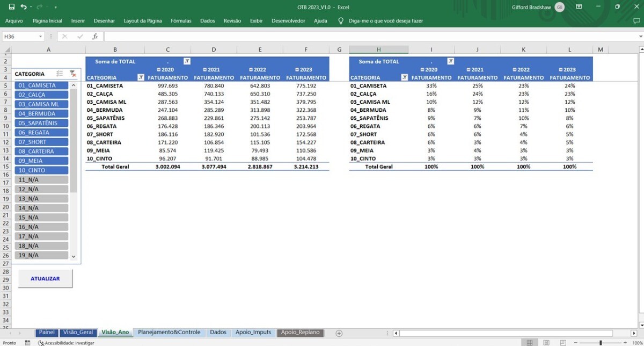The width and height of the screenshot is (644, 346).
Task: Click the 'Diga-me o que você deseja fazer' box
Action: coord(385,21)
